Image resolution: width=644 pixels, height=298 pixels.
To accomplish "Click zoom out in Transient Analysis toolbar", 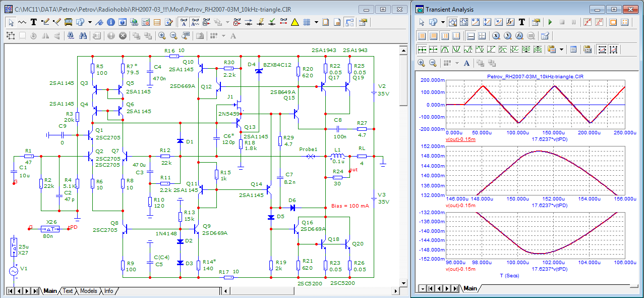I will coord(432,63).
